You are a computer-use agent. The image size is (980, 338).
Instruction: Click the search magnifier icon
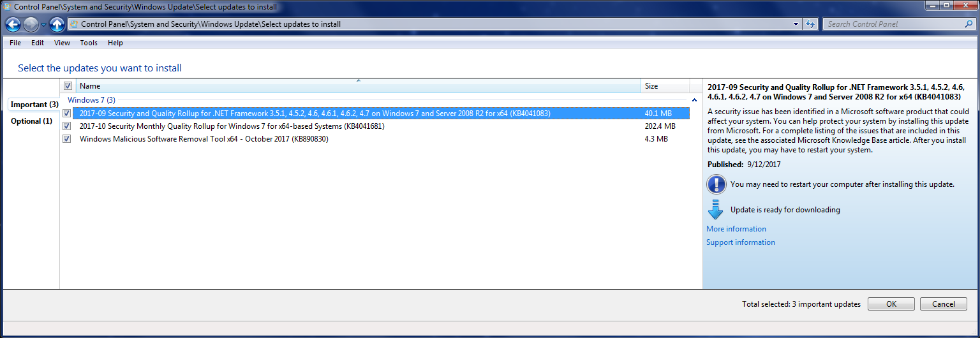coord(968,24)
